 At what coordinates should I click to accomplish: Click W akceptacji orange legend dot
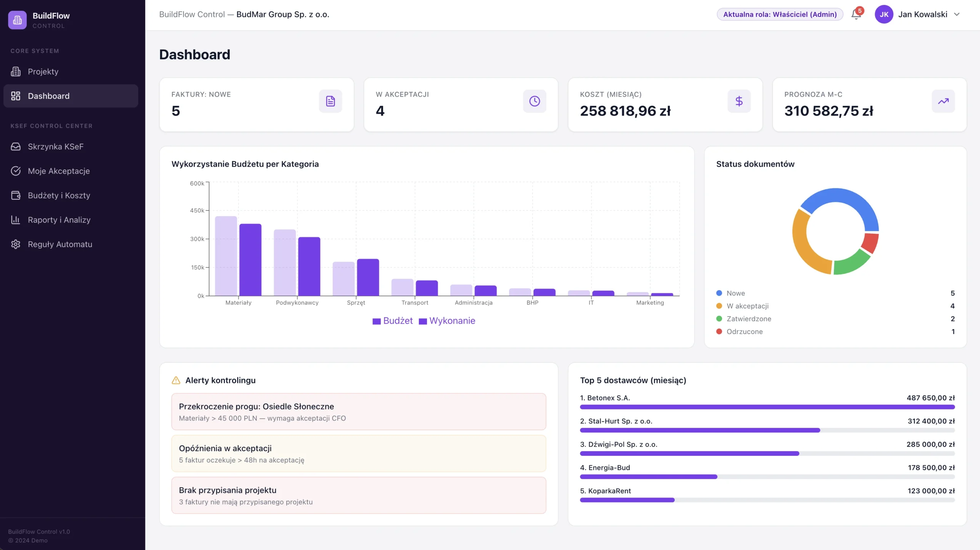coord(719,306)
